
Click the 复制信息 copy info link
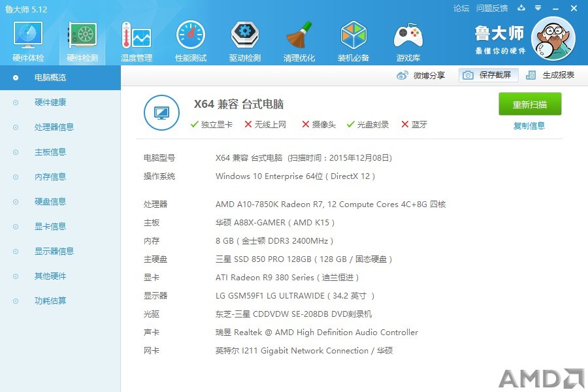tap(529, 125)
